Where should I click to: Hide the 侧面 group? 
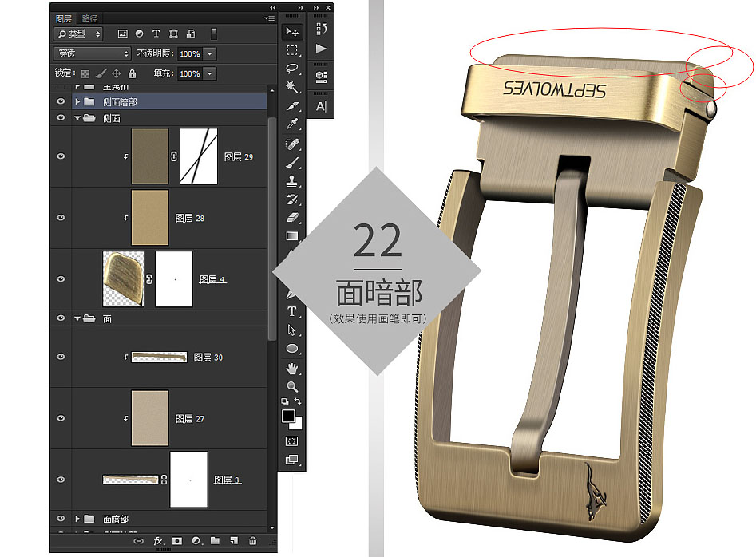coord(61,117)
